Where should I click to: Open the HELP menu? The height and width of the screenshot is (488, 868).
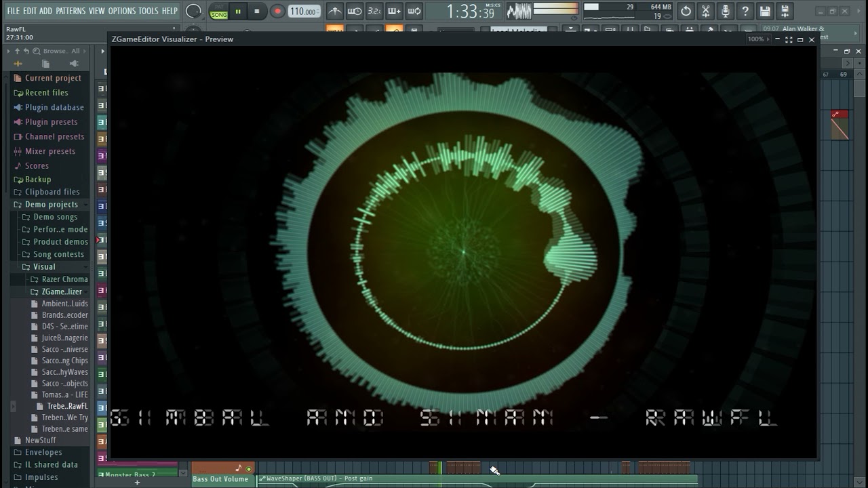coord(170,11)
